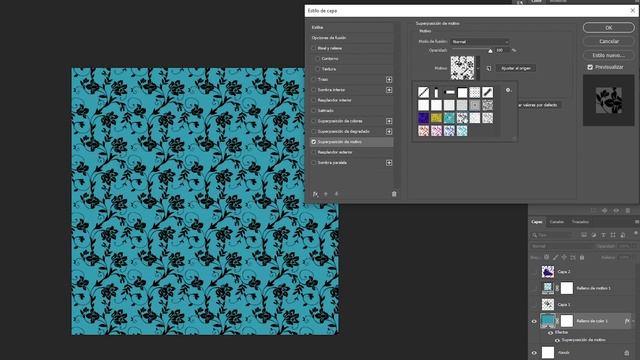Click the OK button
The height and width of the screenshot is (360, 640).
tap(609, 28)
